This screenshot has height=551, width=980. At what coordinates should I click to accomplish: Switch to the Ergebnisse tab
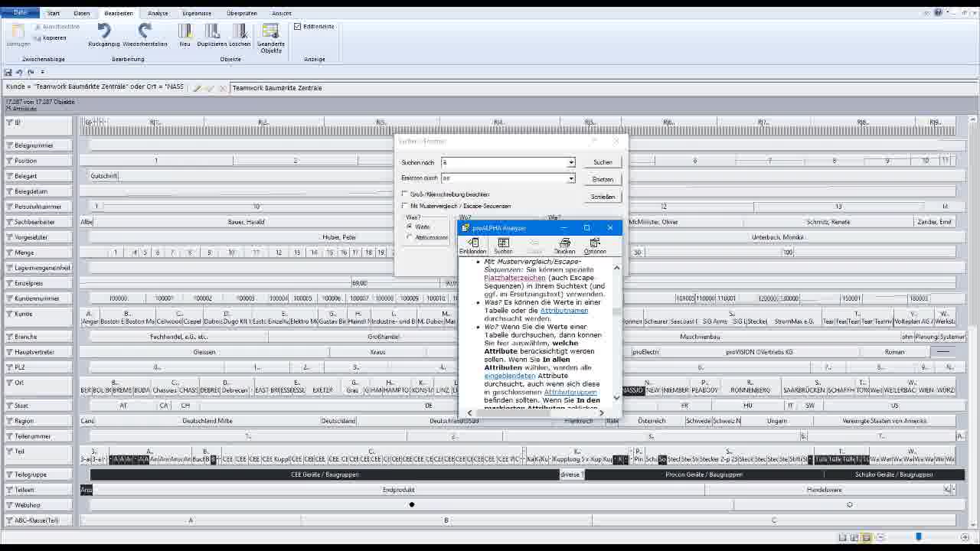197,13
